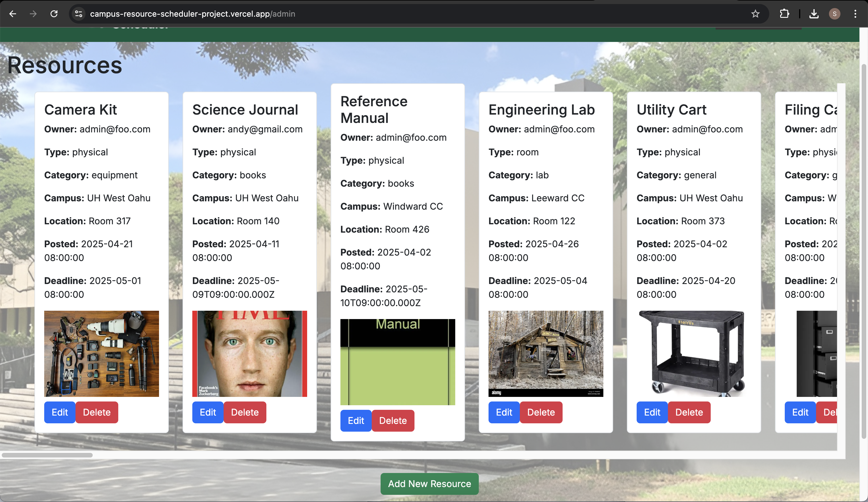Click the browser back arrow
This screenshot has height=502, width=868.
coord(13,14)
